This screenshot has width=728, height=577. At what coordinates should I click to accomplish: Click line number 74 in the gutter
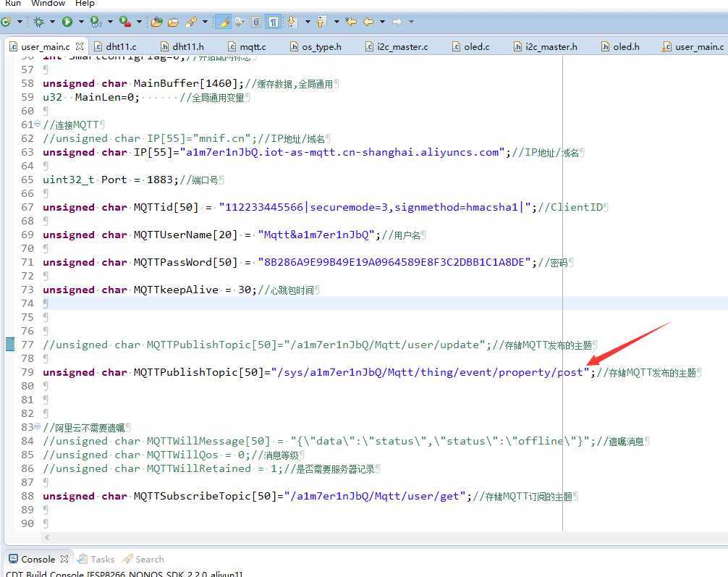click(27, 303)
